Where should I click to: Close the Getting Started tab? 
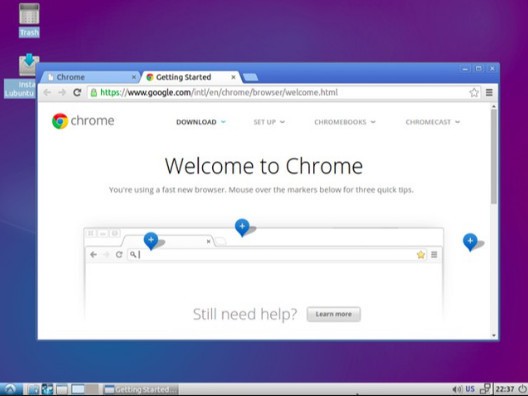233,77
